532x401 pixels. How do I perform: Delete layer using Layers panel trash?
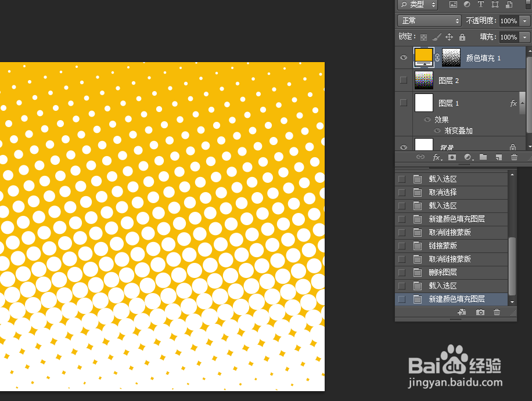(x=514, y=157)
